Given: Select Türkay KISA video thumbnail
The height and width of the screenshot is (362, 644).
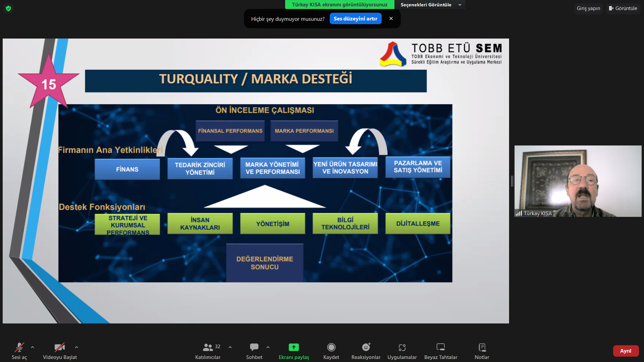Looking at the screenshot, I should coord(578,181).
